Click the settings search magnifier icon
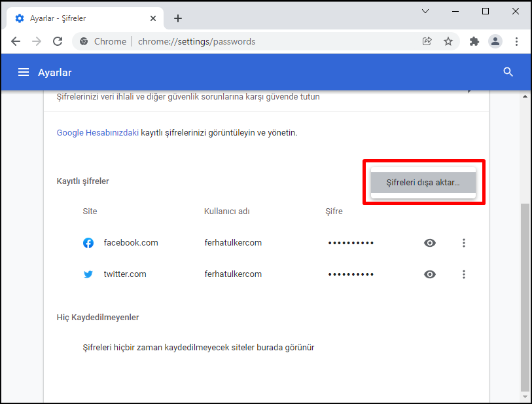The image size is (532, 404). pyautogui.click(x=508, y=72)
